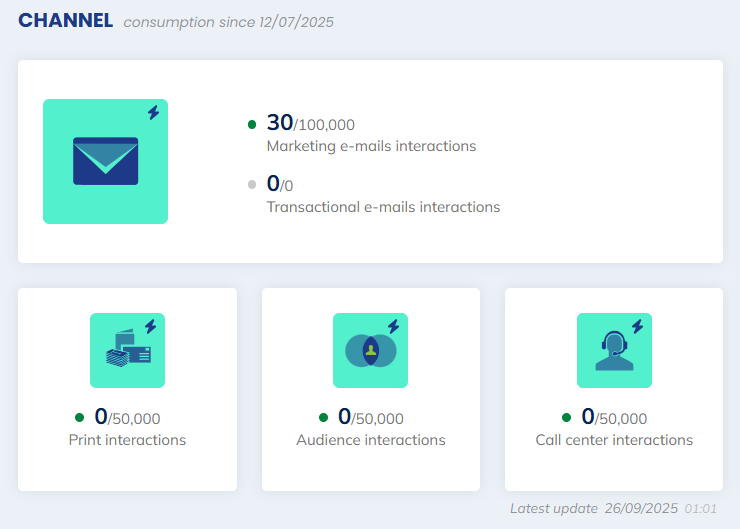Click the call center headset icon
The height and width of the screenshot is (529, 740).
[613, 351]
